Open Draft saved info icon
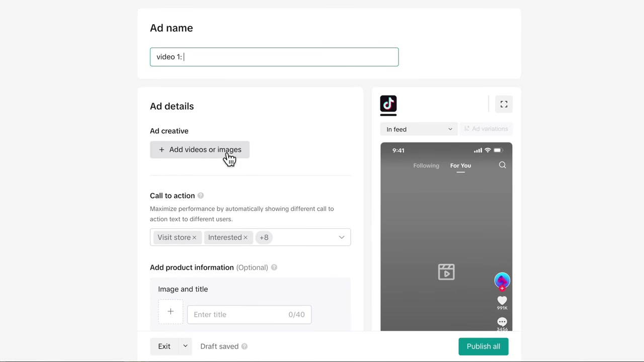The height and width of the screenshot is (362, 644). (245, 346)
